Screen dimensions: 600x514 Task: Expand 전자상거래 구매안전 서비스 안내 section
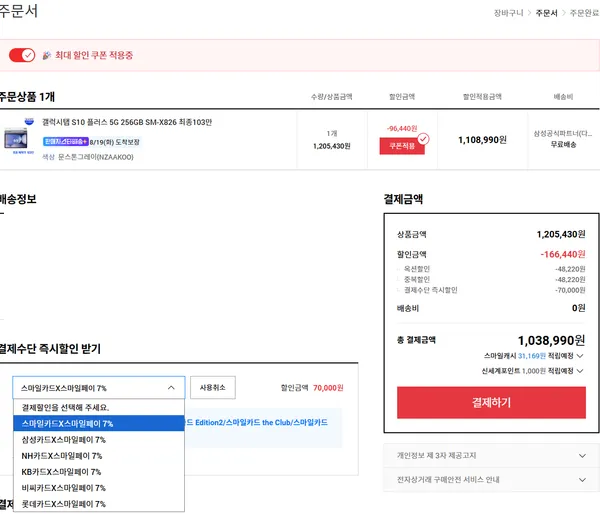491,480
